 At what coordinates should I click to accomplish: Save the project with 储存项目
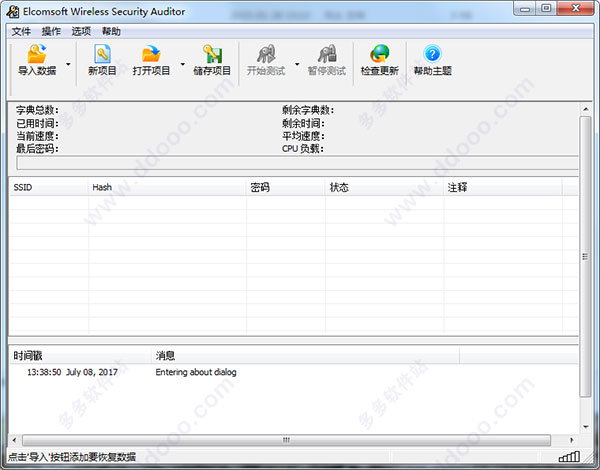(212, 59)
